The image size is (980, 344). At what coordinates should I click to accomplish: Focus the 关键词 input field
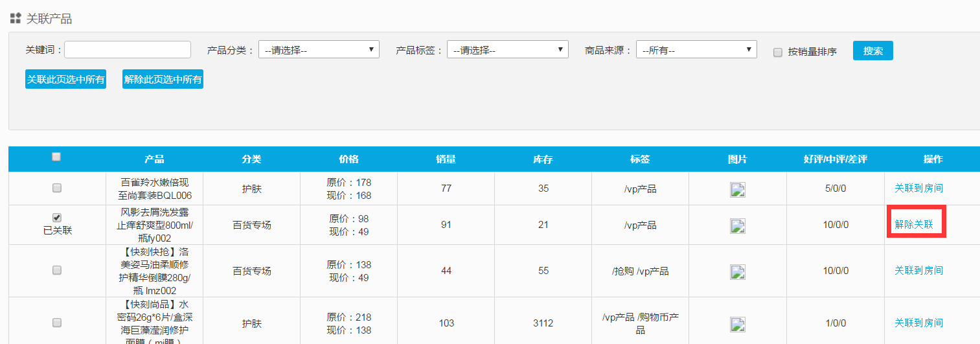click(x=128, y=50)
